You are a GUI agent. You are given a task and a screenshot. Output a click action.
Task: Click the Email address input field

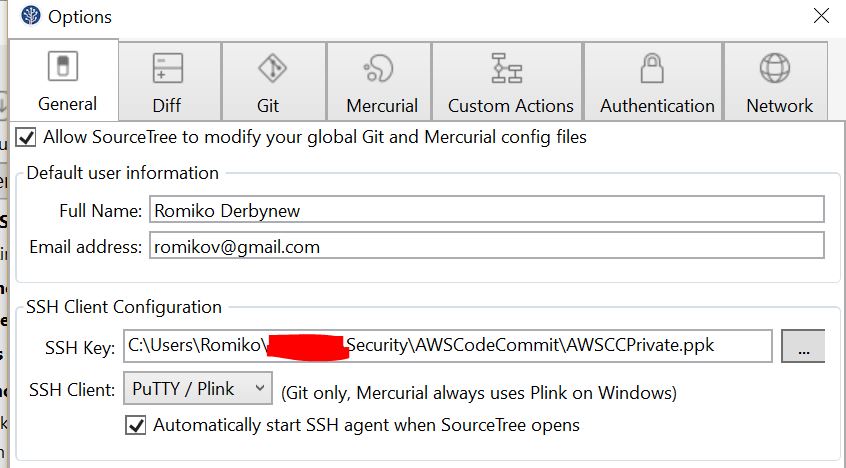click(487, 246)
